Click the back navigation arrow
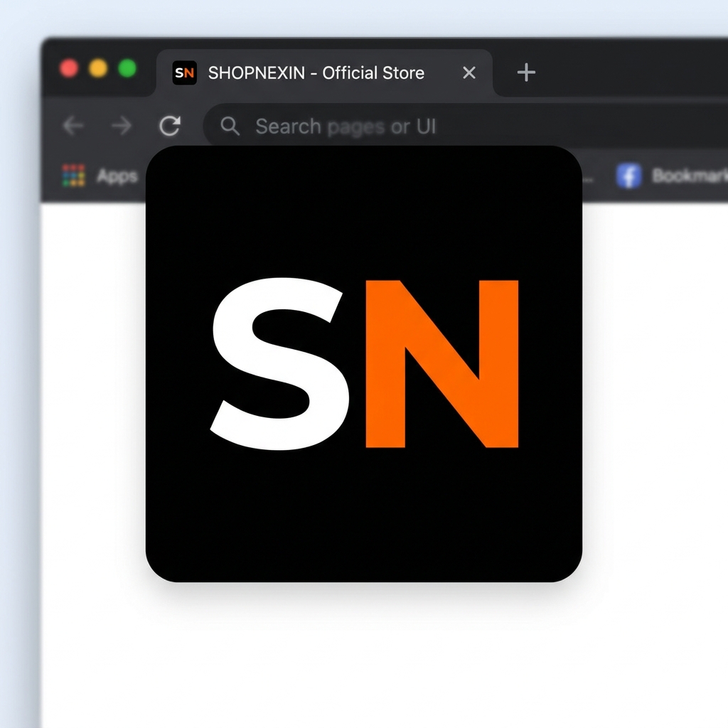This screenshot has height=728, width=728. click(73, 127)
